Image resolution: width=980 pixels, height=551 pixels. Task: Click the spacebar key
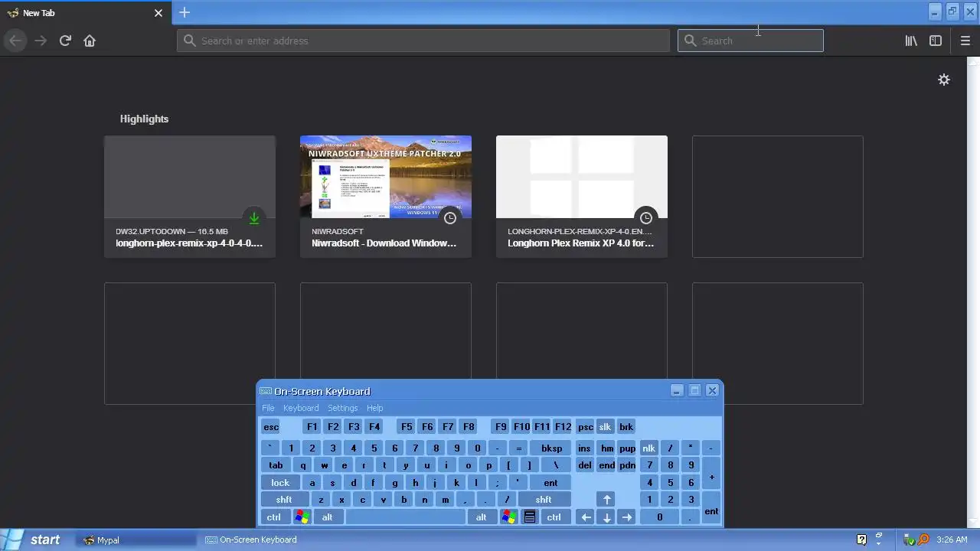click(x=405, y=517)
